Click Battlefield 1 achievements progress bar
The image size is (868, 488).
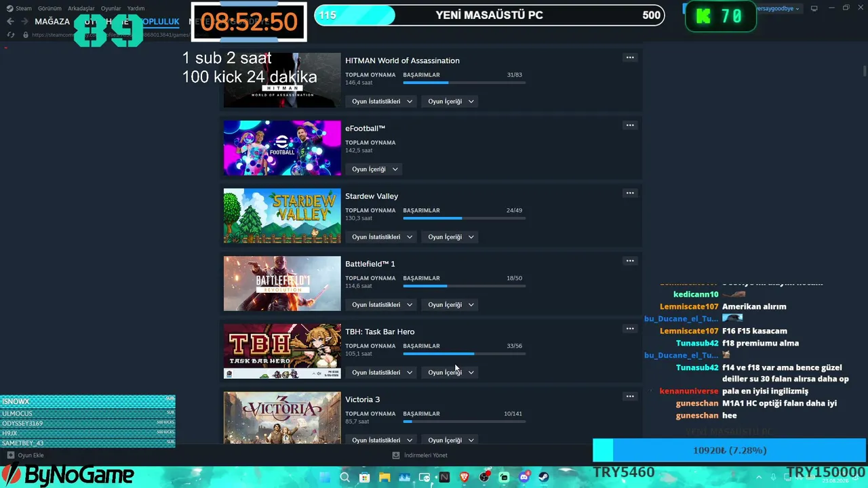coord(465,286)
